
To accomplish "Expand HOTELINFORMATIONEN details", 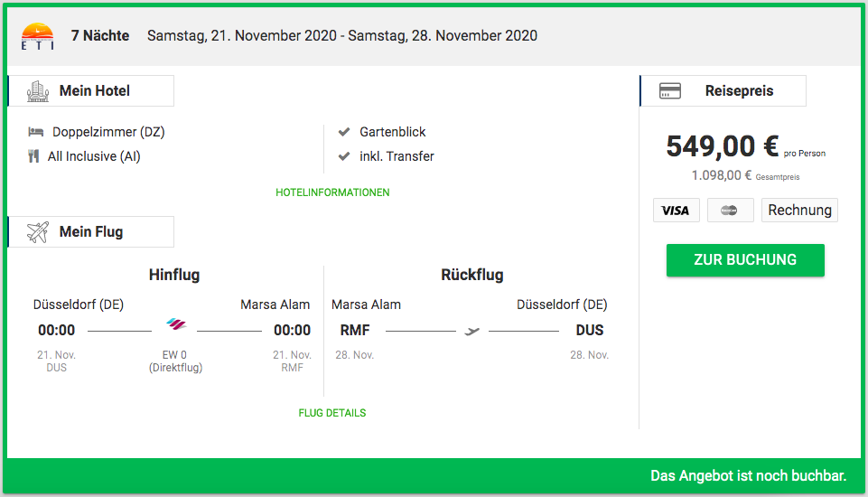I will tap(332, 192).
